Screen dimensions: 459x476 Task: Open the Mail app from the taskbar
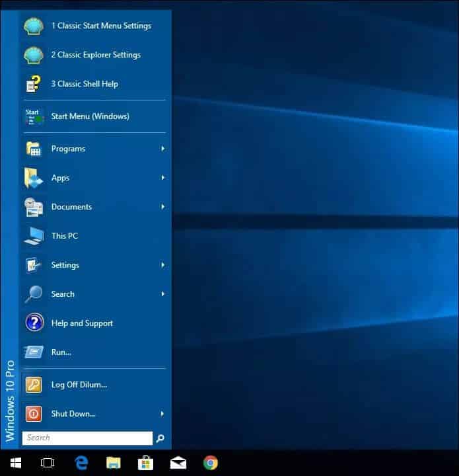pyautogui.click(x=178, y=463)
